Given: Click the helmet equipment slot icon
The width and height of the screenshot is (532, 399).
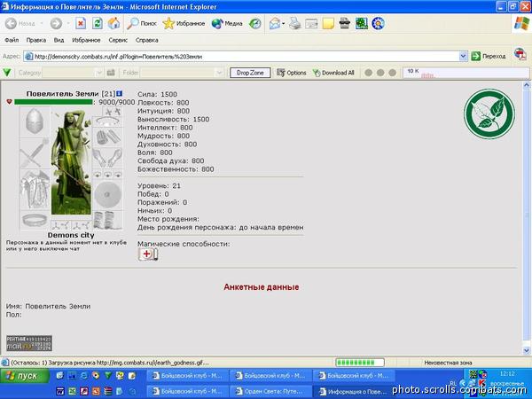Looking at the screenshot, I should (x=35, y=121).
